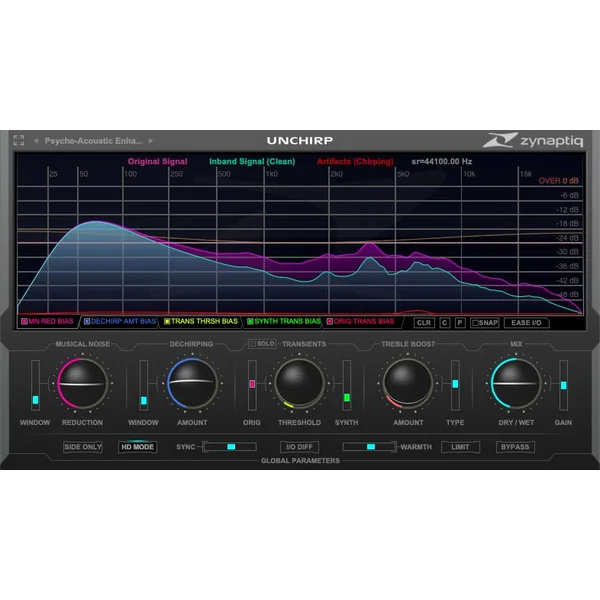Click the Original Signal legend label
The height and width of the screenshot is (600, 600).
pos(157,161)
